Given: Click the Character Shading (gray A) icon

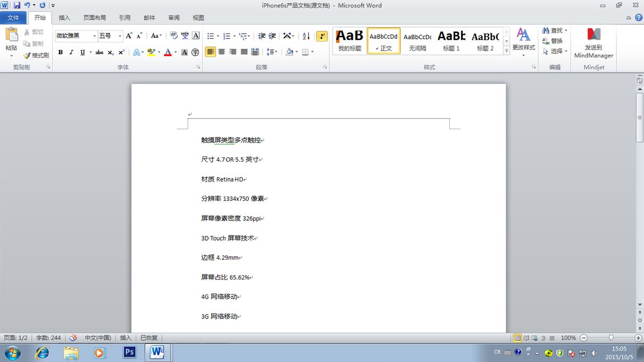Looking at the screenshot, I should (x=184, y=52).
